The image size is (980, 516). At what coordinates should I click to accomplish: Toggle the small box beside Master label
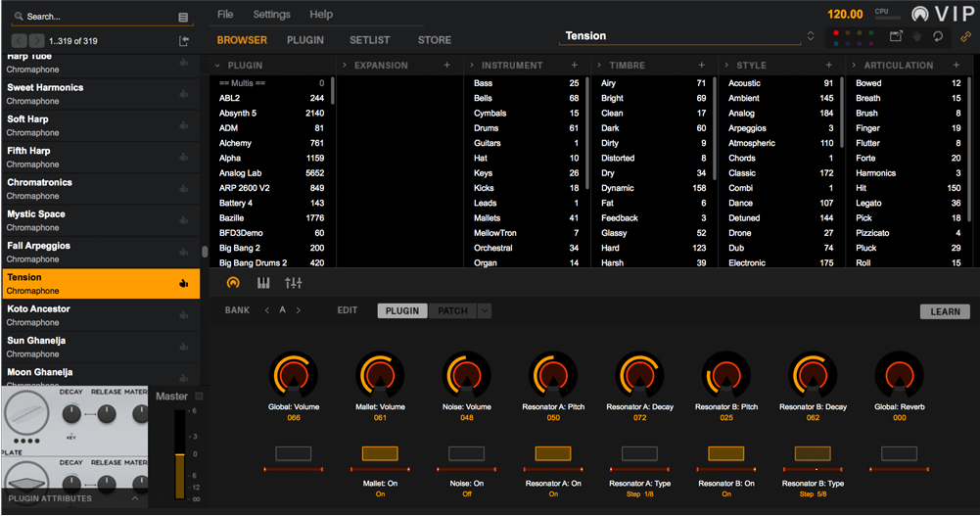pyautogui.click(x=200, y=397)
